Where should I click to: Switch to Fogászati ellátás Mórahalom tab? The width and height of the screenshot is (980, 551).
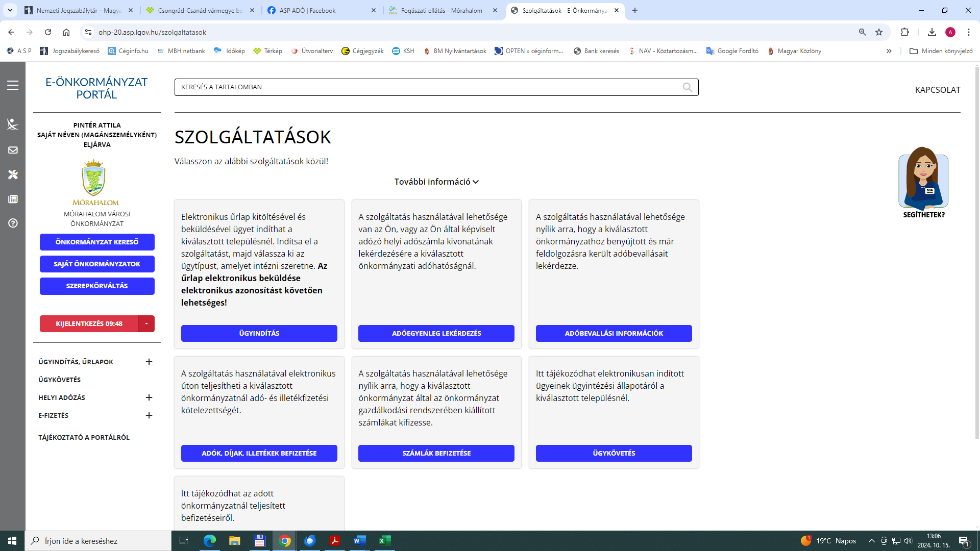[x=443, y=10]
